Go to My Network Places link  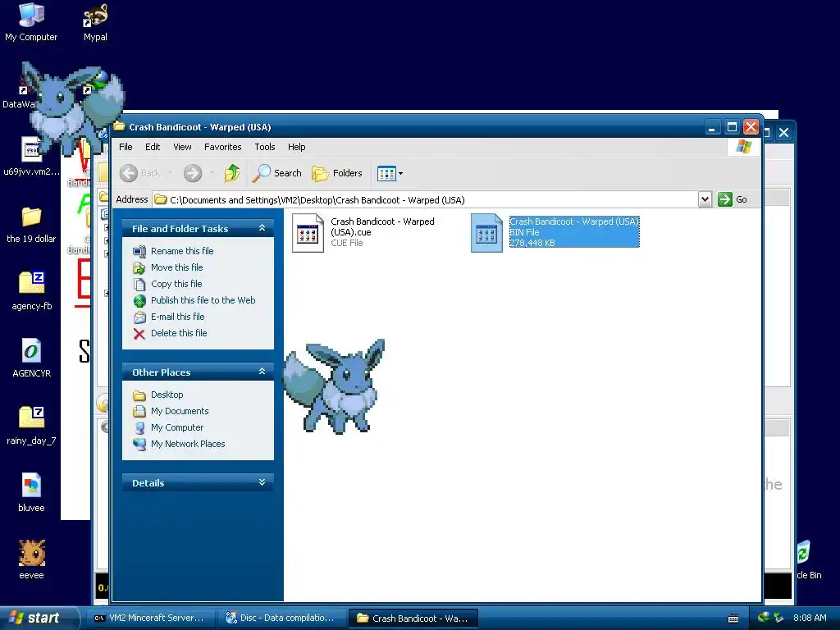tap(188, 444)
